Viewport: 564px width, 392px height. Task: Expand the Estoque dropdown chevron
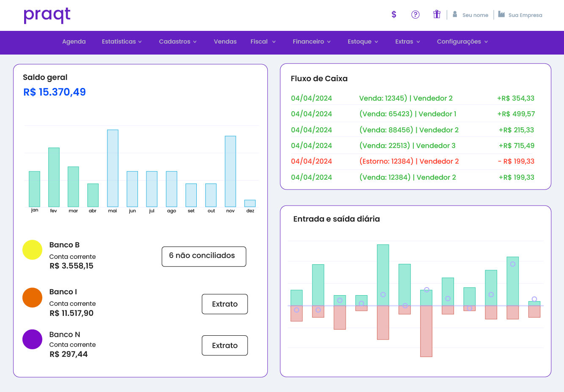click(376, 42)
